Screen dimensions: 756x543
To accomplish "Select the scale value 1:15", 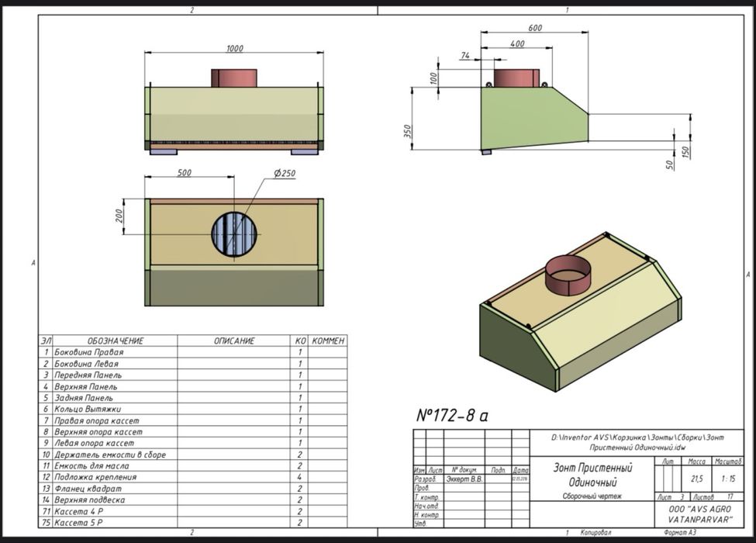I will tap(728, 479).
